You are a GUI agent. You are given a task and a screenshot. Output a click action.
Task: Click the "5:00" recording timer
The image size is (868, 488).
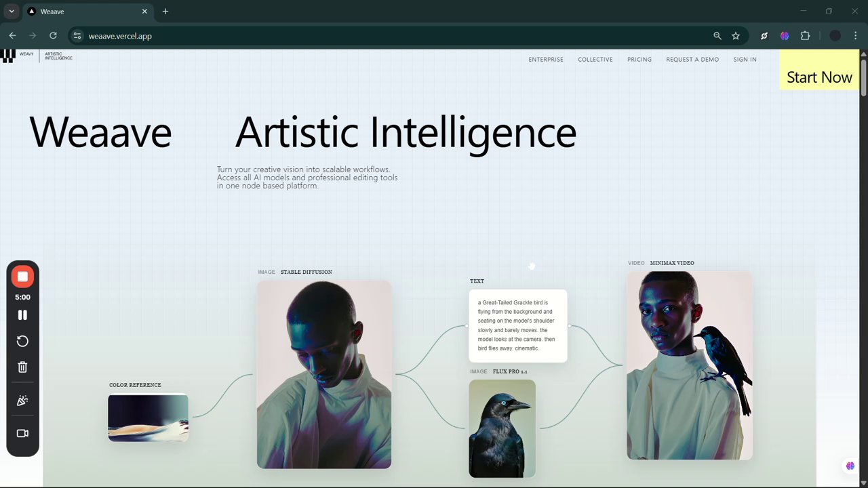[x=22, y=297]
